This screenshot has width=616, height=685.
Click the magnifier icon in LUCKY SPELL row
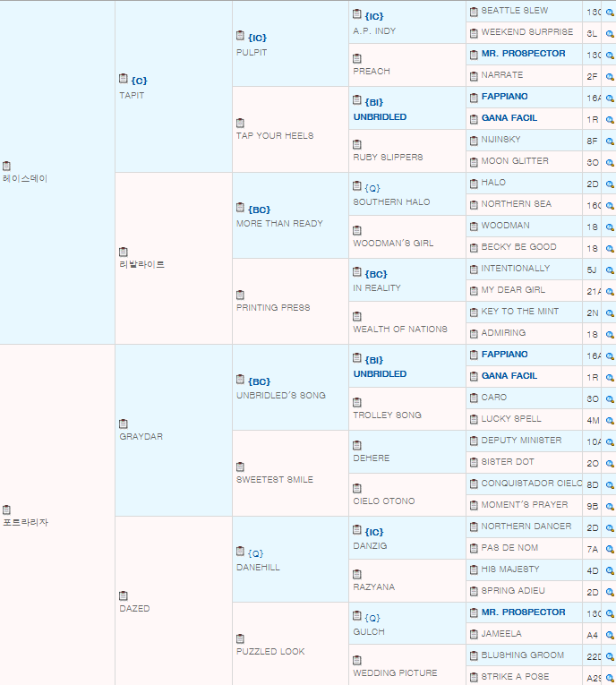coord(610,421)
